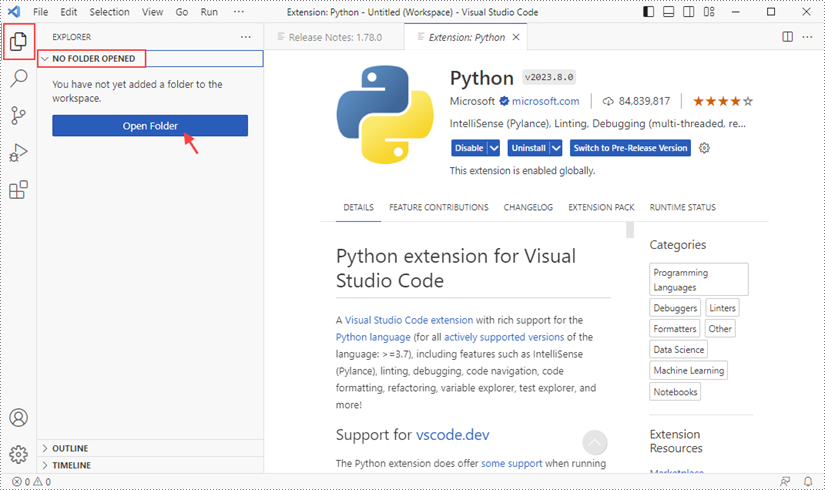The height and width of the screenshot is (490, 825).
Task: Open the Run and Debug view icon
Action: 18,153
